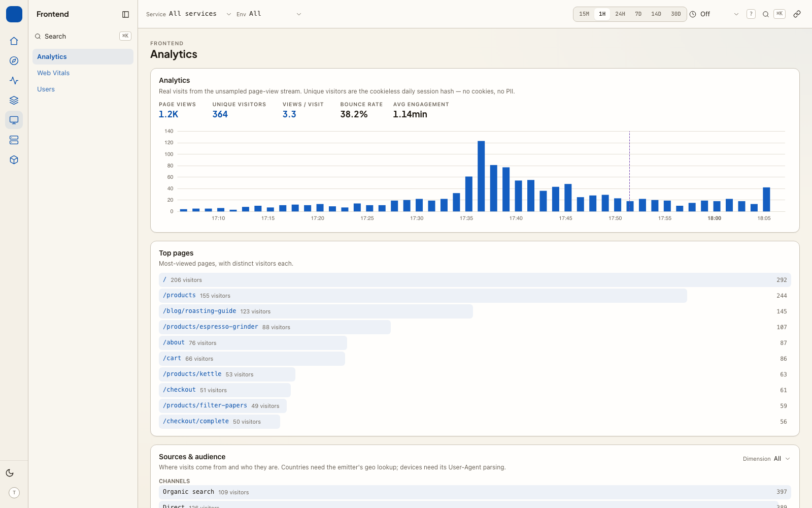Viewport: 812px width, 508px height.
Task: Open the Dimension All dropdown
Action: tap(782, 459)
